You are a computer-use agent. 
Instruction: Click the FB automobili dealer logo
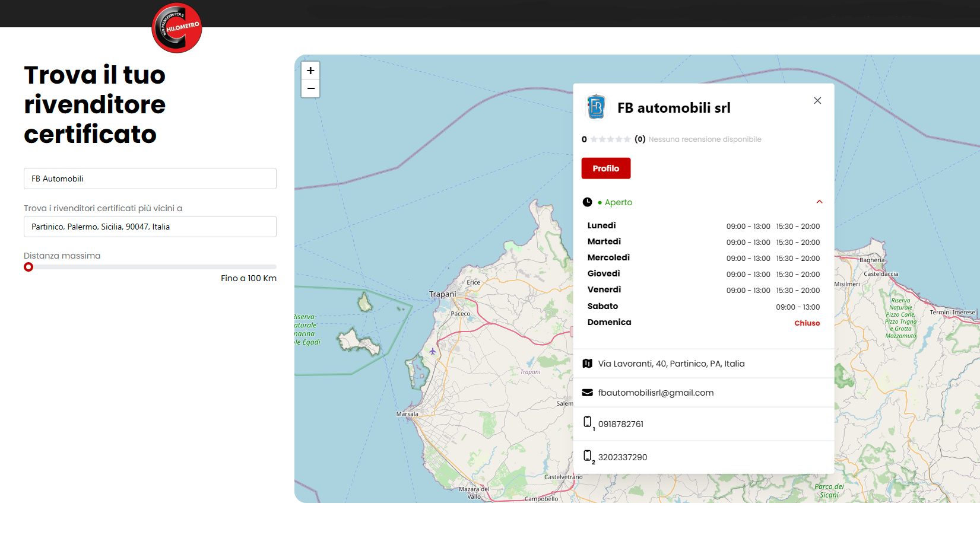click(596, 107)
